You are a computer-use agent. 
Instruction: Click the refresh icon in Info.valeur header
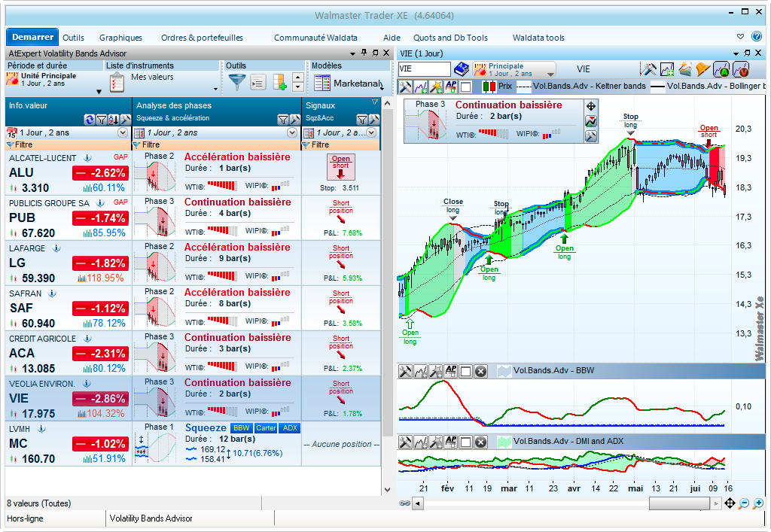[89, 120]
